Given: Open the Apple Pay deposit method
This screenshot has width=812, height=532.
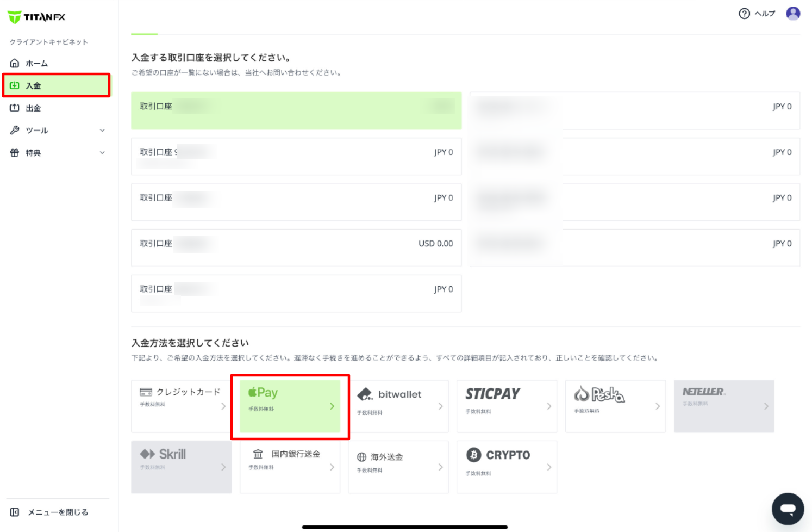Looking at the screenshot, I should click(x=290, y=405).
